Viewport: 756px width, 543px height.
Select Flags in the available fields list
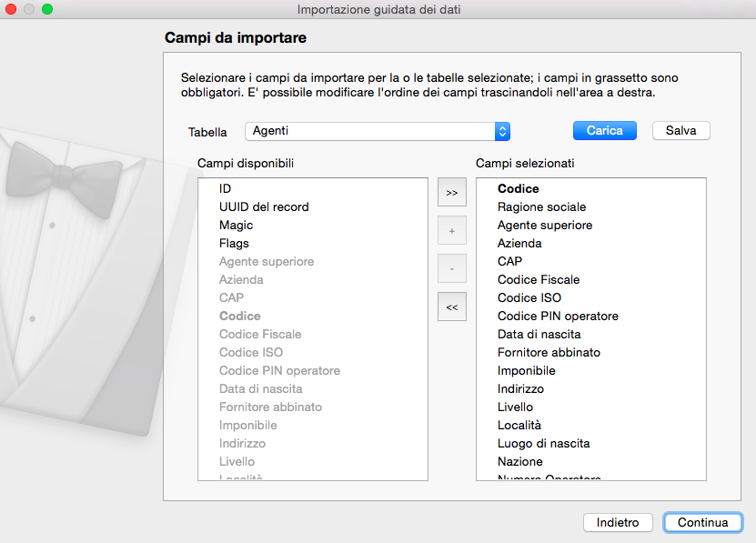coord(234,243)
